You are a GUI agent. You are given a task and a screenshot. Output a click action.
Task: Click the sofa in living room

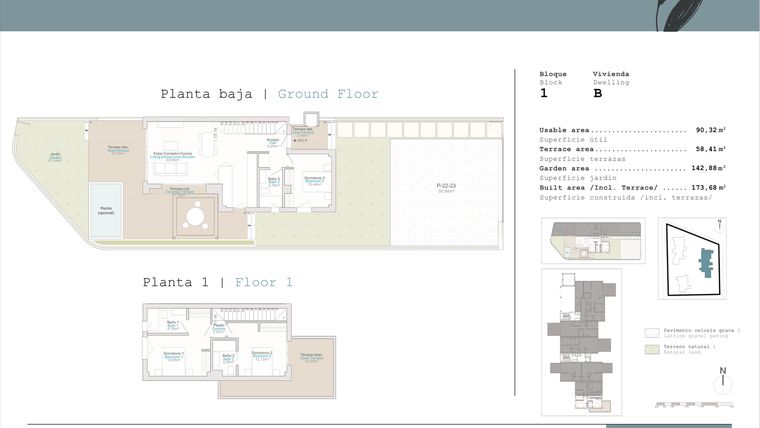click(x=171, y=169)
